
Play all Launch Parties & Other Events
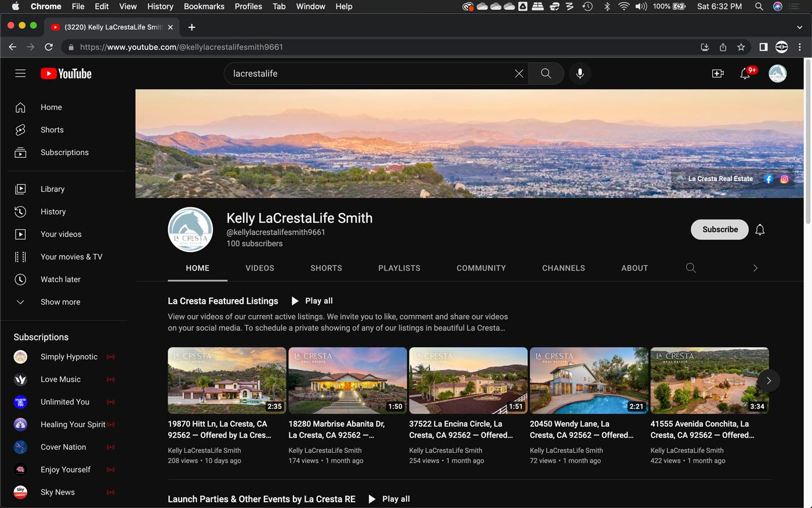point(389,499)
